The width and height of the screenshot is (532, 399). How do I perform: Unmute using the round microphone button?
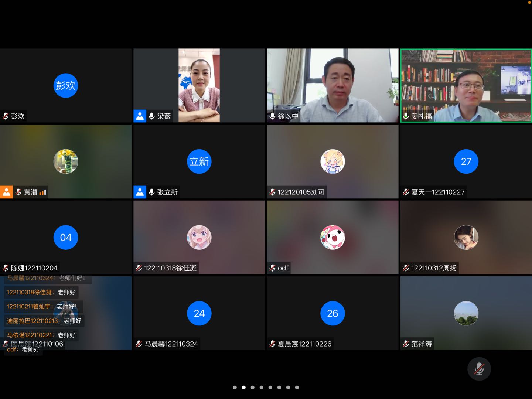(479, 369)
